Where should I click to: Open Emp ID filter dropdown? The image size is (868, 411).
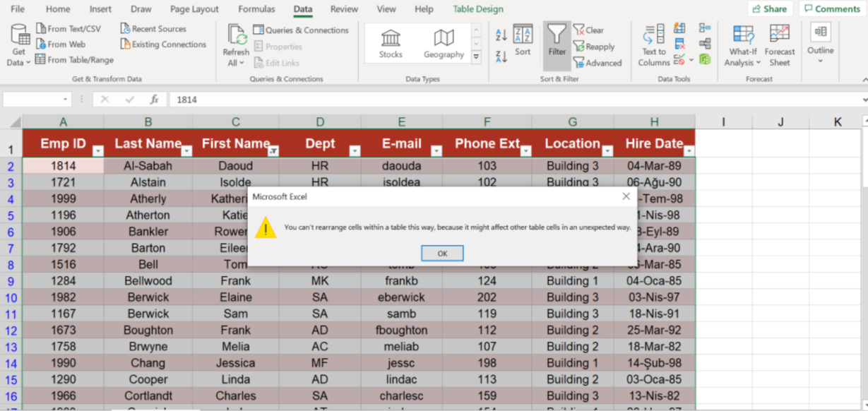[98, 150]
